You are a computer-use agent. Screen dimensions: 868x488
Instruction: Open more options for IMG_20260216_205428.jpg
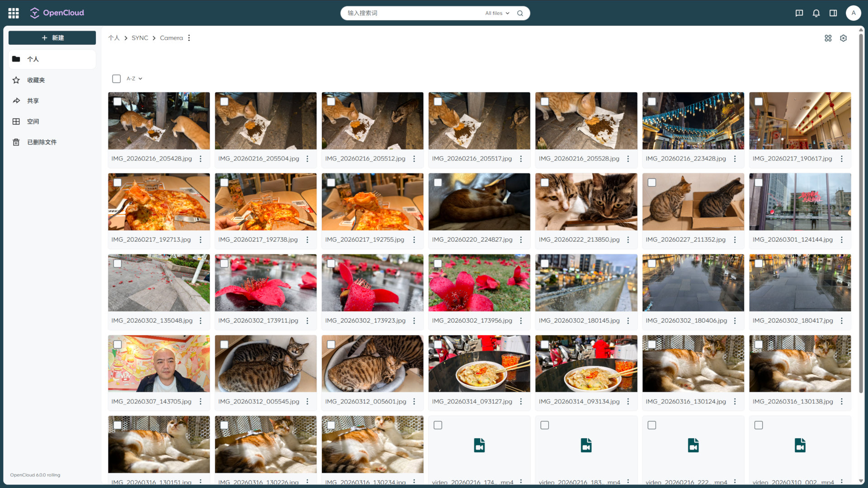click(x=201, y=159)
